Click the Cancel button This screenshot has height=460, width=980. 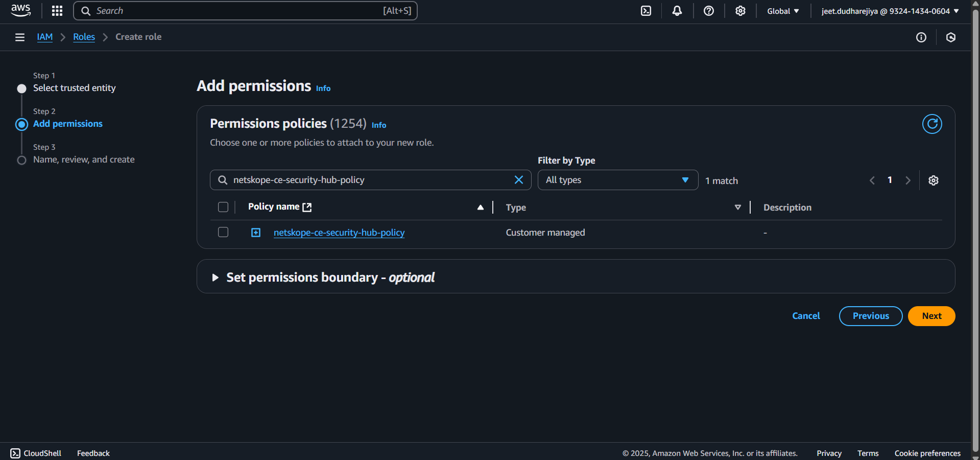806,316
